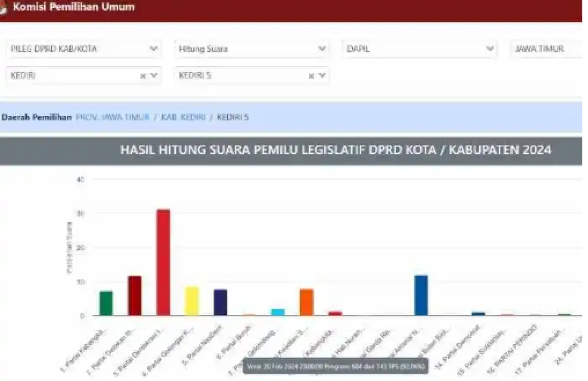The image size is (588, 381).
Task: Open the DAPIL dropdown
Action: 419,49
